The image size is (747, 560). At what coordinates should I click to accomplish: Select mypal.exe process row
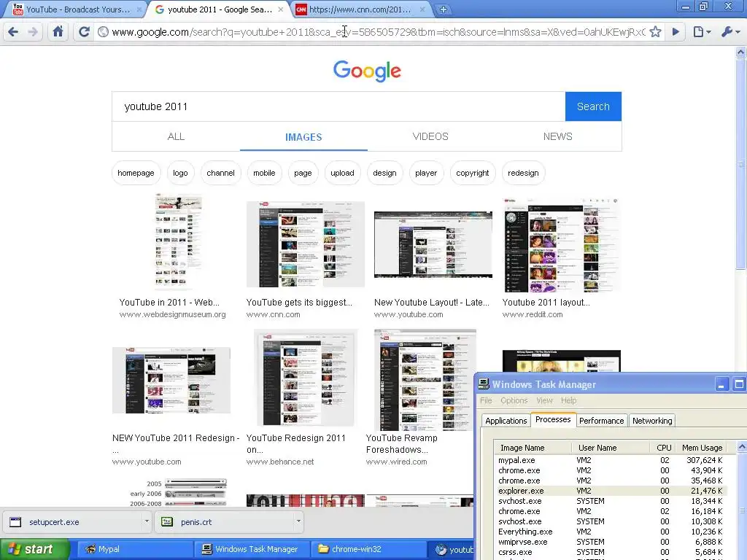click(611, 461)
